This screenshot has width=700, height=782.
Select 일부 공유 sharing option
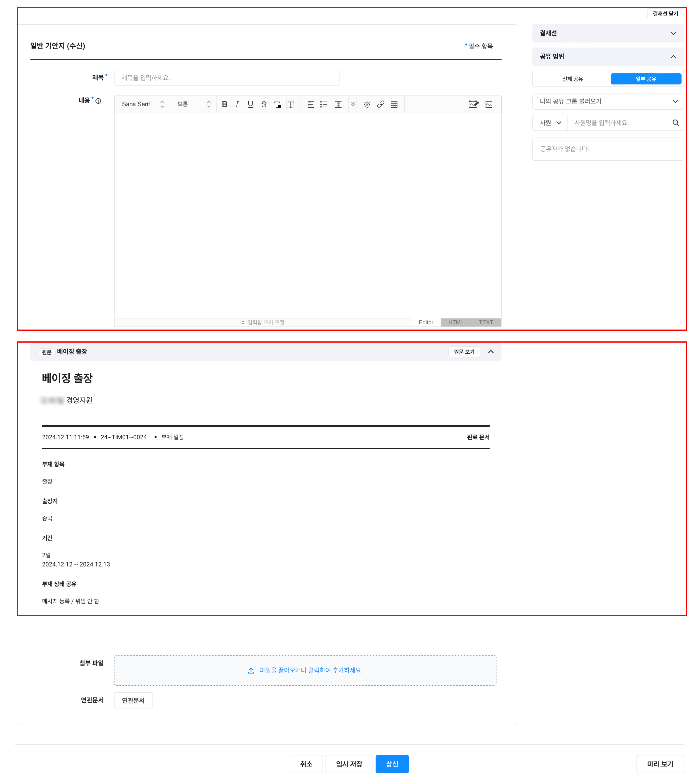[645, 79]
